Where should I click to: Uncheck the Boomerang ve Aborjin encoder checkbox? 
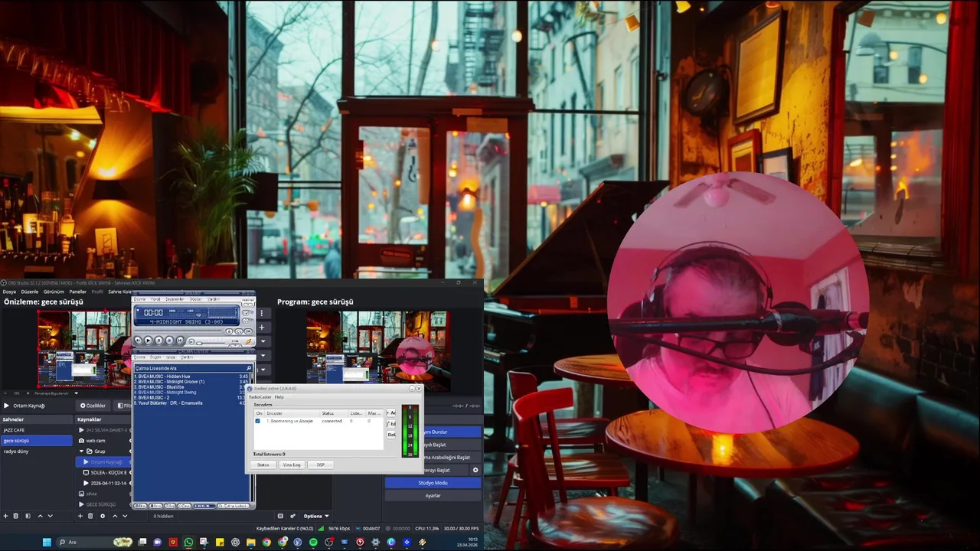click(x=257, y=421)
